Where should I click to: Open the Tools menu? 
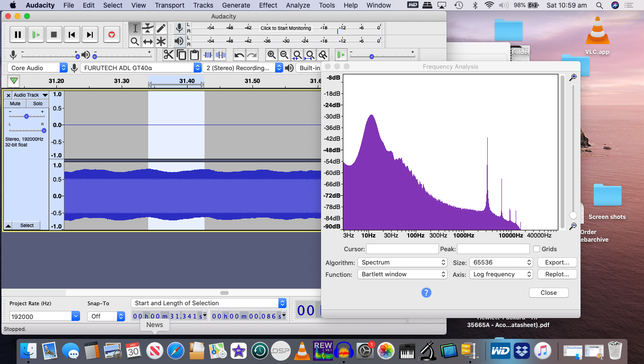click(x=327, y=5)
